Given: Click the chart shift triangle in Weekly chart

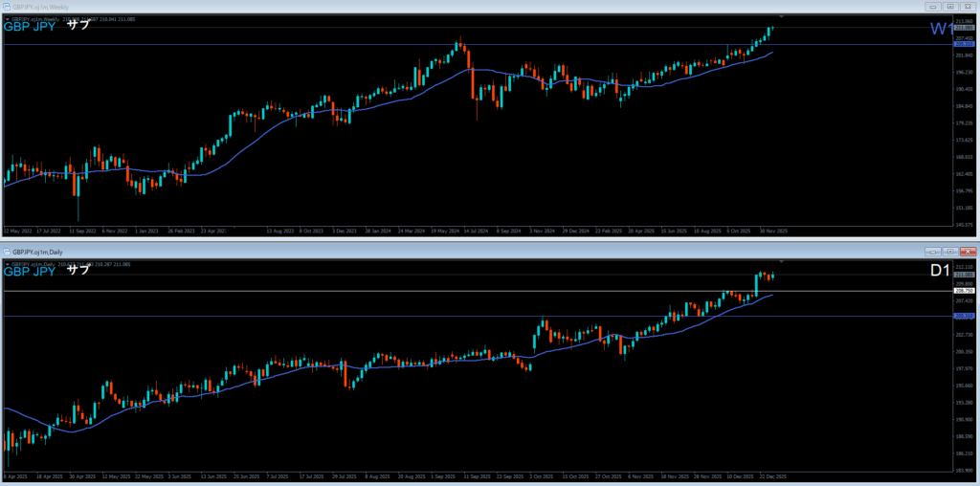Looking at the screenshot, I should pyautogui.click(x=781, y=16).
